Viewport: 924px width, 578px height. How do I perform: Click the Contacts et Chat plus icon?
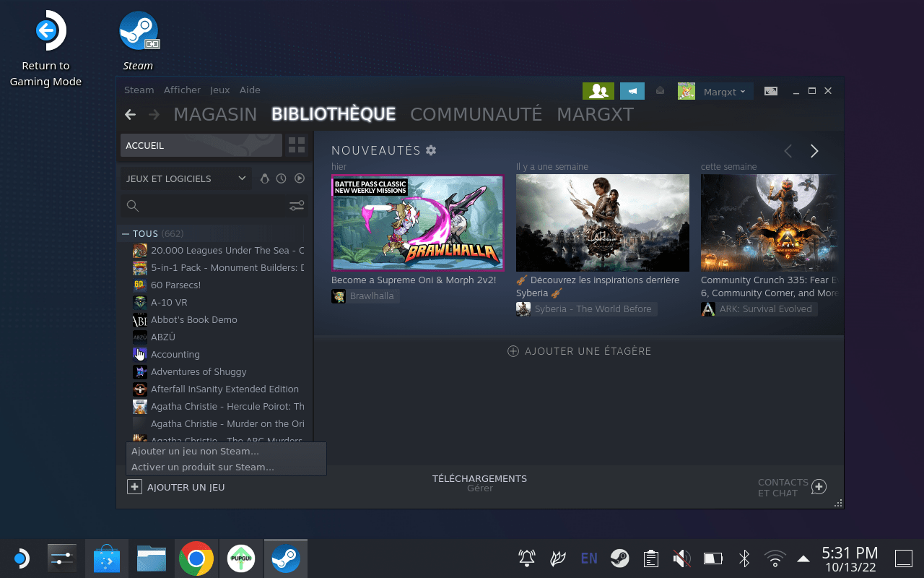819,487
